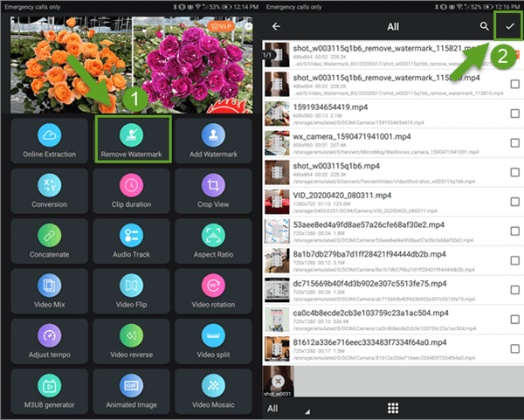Check the wx_camera_1590471941001.mp4 checkbox
Screen dimensions: 524x420
click(x=515, y=143)
